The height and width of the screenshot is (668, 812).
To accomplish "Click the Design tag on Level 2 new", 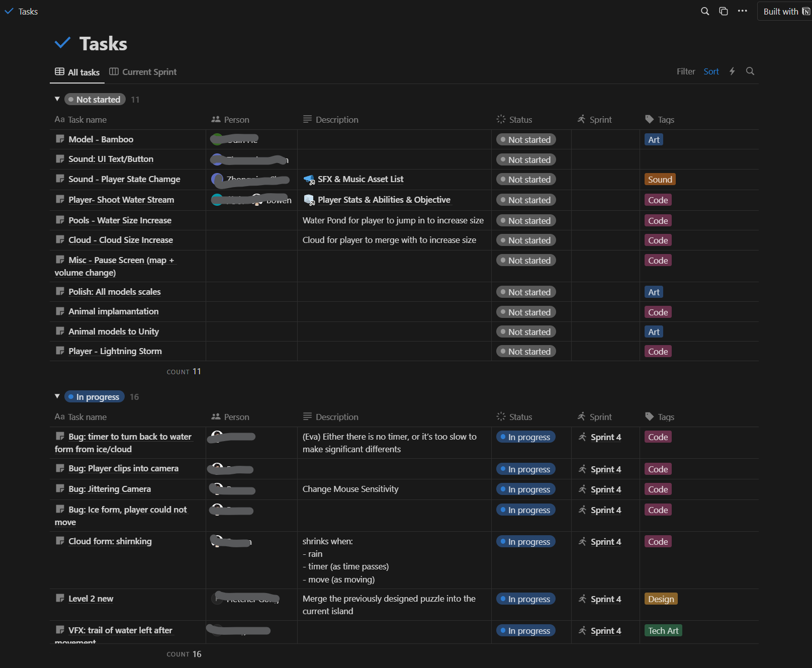I will click(661, 599).
